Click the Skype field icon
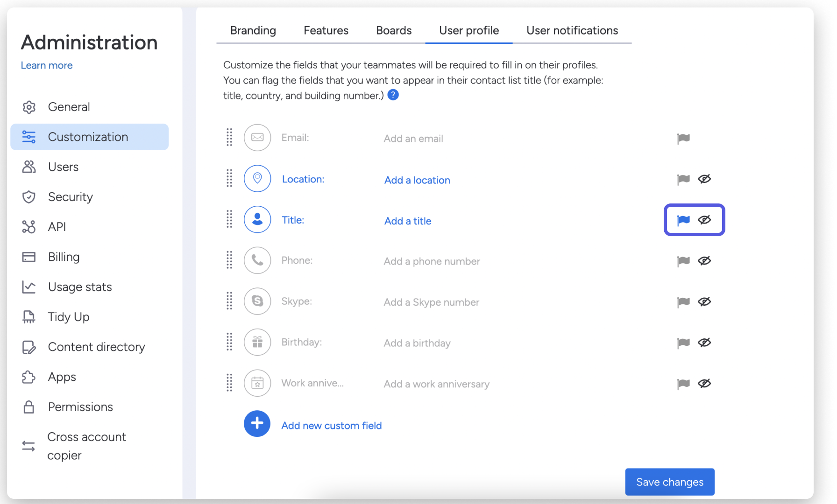This screenshot has height=504, width=837. [257, 301]
